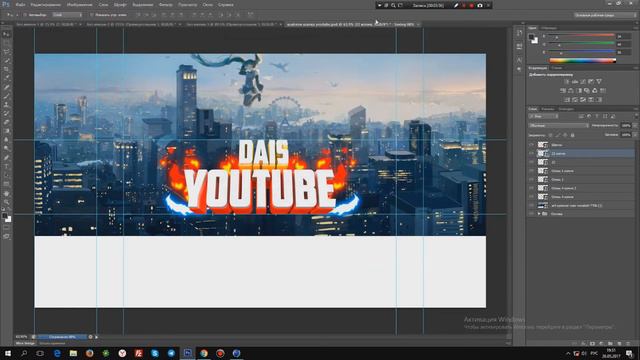Open Chrome from the taskbar
This screenshot has height=360, width=640.
pyautogui.click(x=204, y=353)
